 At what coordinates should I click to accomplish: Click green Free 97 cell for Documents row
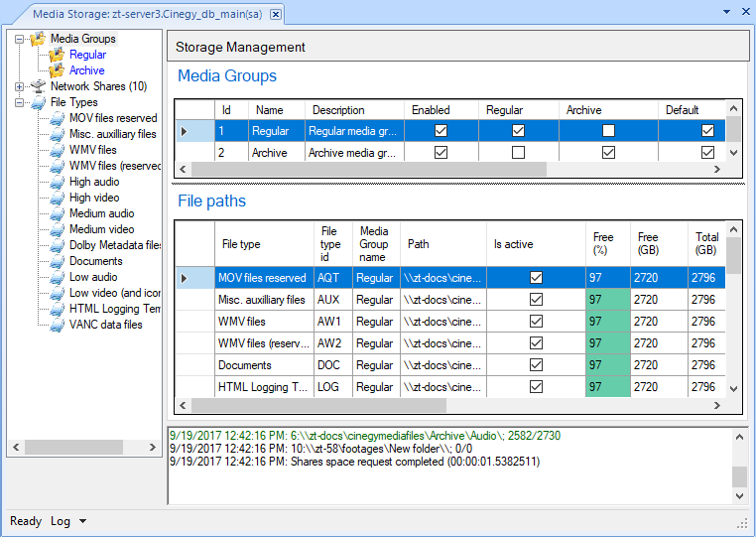(x=608, y=365)
